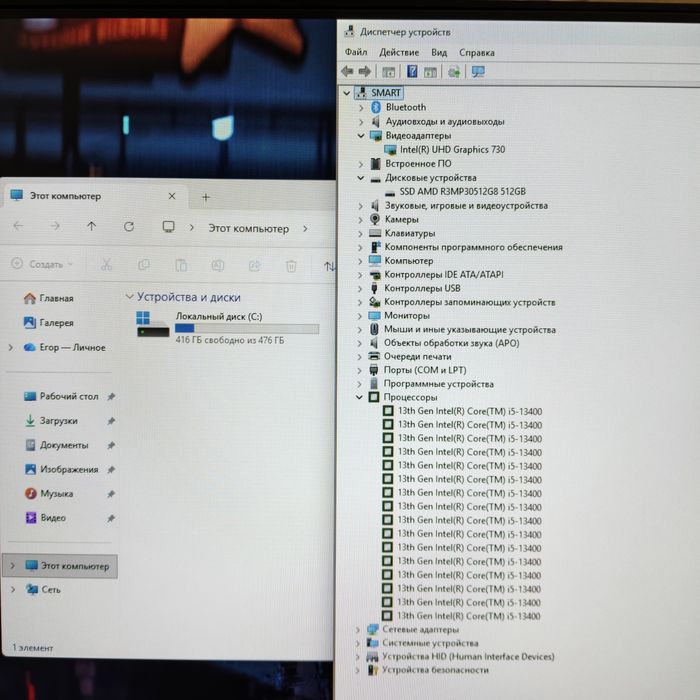Viewport: 700px width, 700px height.
Task: Open Вид menu in Device Manager
Action: (439, 52)
